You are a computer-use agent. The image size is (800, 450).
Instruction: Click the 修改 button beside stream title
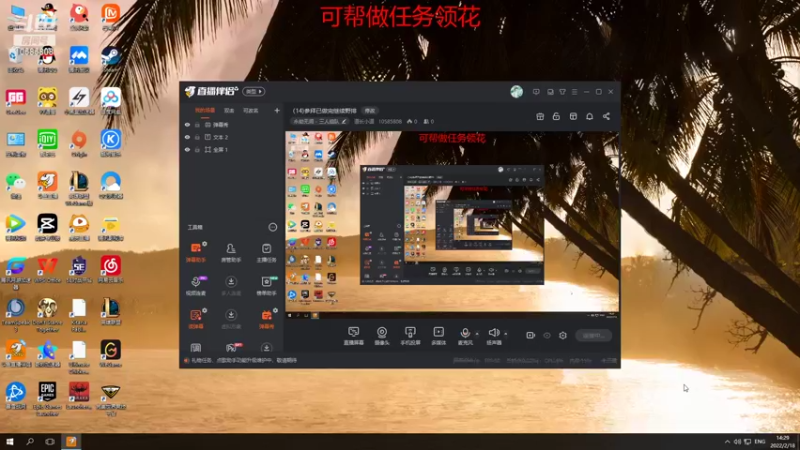[369, 111]
